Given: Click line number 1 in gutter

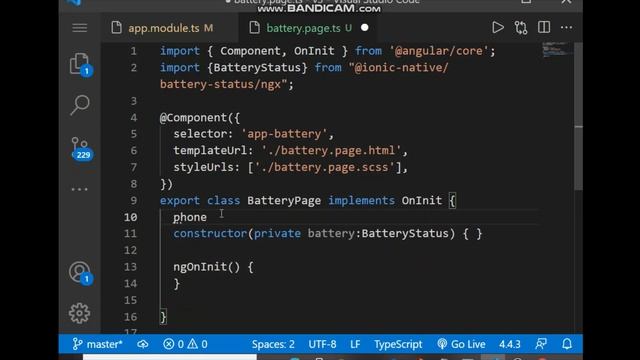Looking at the screenshot, I should 133,51.
